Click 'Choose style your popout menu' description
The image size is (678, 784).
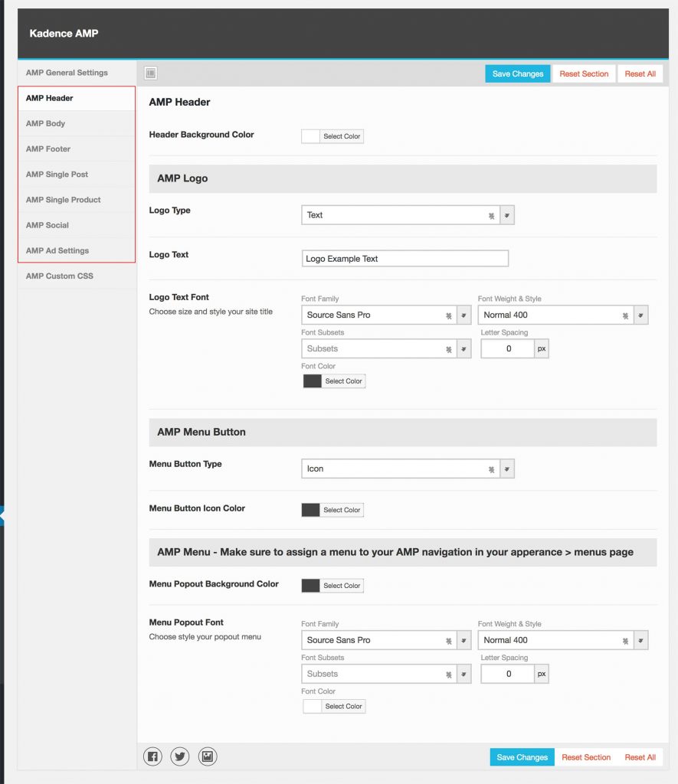(205, 637)
